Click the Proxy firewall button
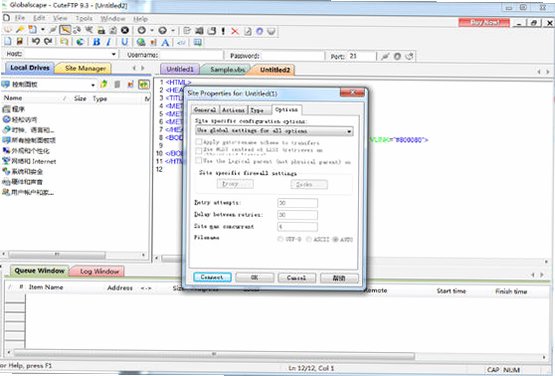The image size is (555, 376). click(x=235, y=184)
